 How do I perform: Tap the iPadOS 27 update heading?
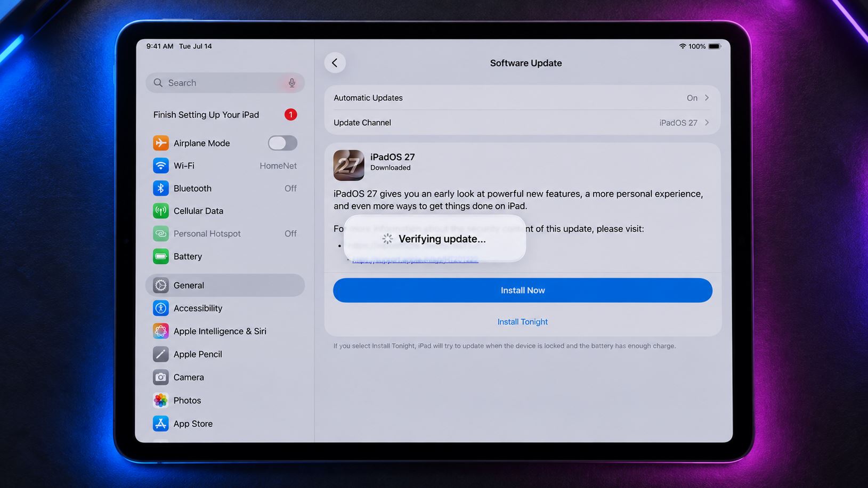[x=392, y=157]
